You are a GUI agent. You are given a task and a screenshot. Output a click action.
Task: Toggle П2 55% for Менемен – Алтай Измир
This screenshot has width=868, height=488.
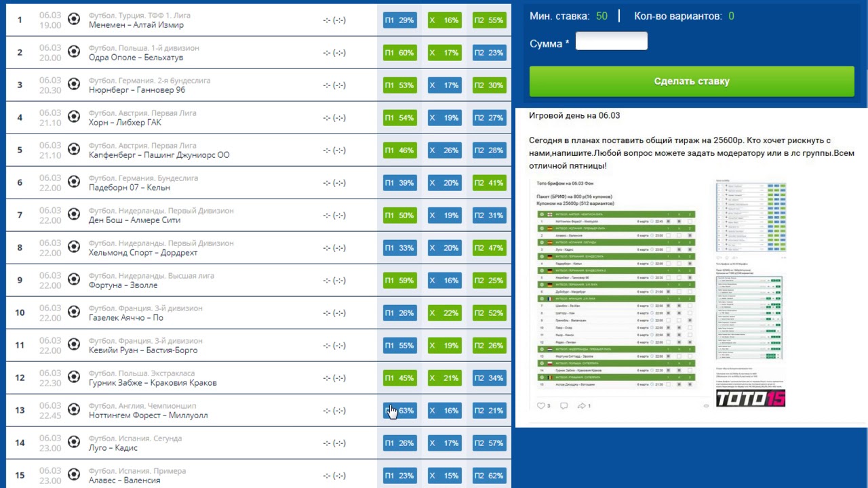click(x=490, y=20)
